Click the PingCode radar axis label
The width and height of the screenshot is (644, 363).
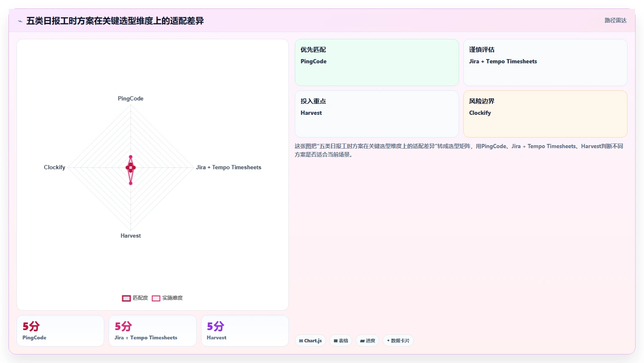coord(130,98)
